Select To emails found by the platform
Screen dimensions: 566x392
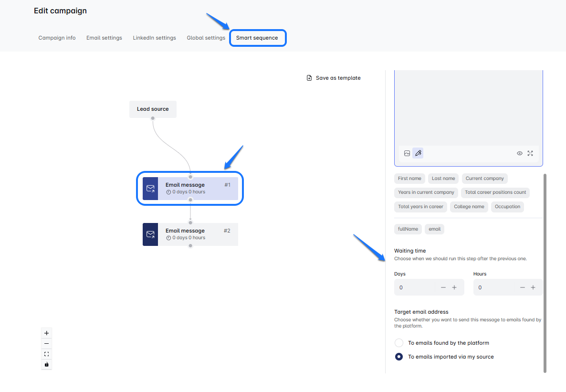399,343
